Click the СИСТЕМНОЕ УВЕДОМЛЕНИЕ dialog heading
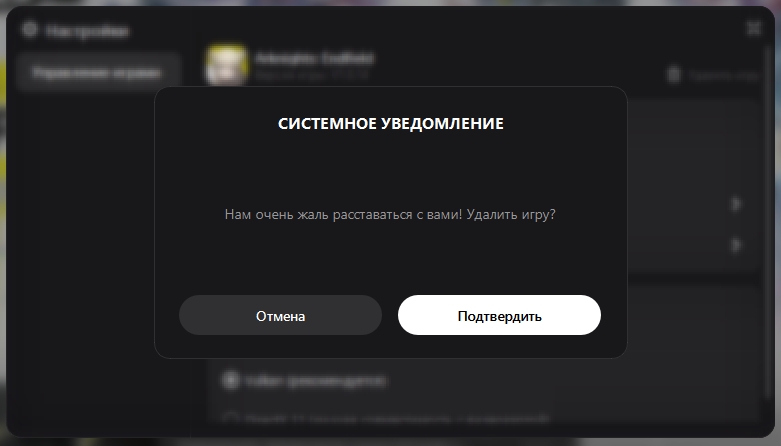 click(390, 124)
